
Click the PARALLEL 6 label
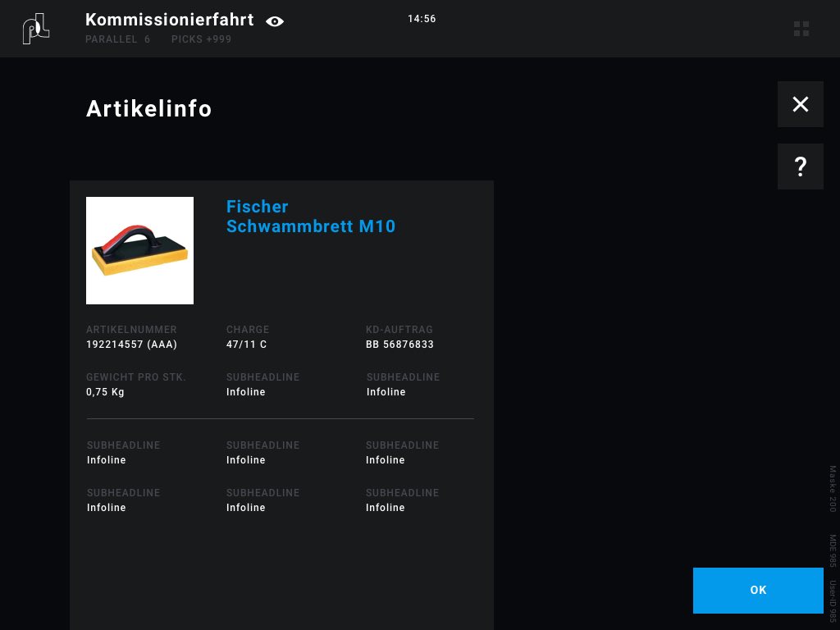click(x=118, y=39)
